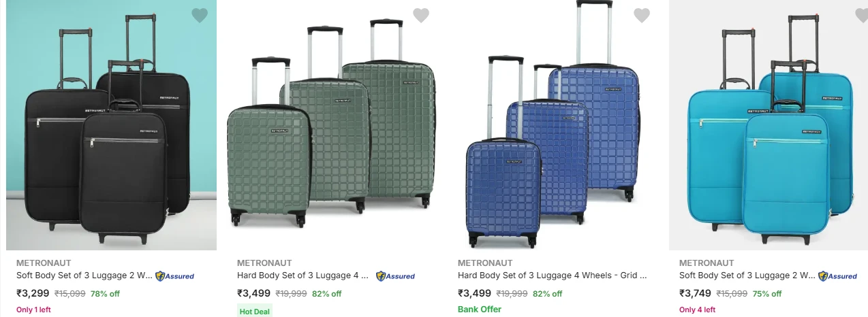Open 'Hard Body Set of 3 Luggage 4 ...' title
Viewport: 868px width, 317px height.
[303, 276]
